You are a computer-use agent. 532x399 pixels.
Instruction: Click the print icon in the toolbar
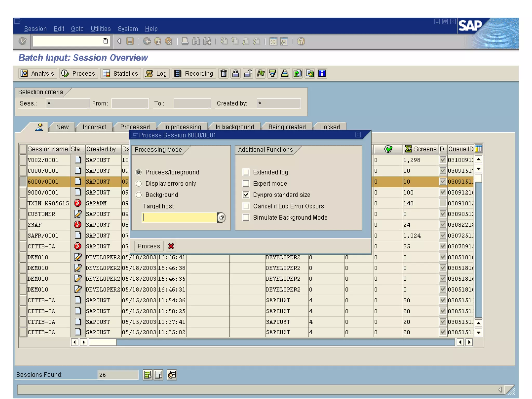click(185, 41)
